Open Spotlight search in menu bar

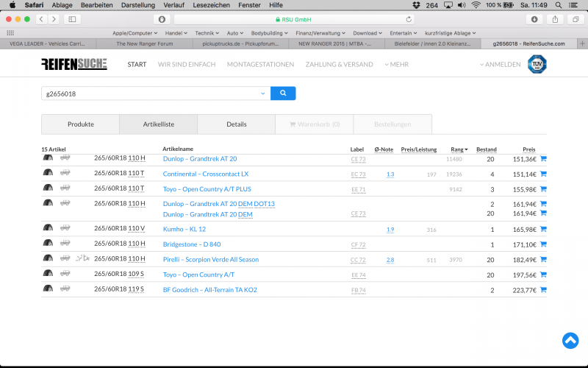click(559, 5)
